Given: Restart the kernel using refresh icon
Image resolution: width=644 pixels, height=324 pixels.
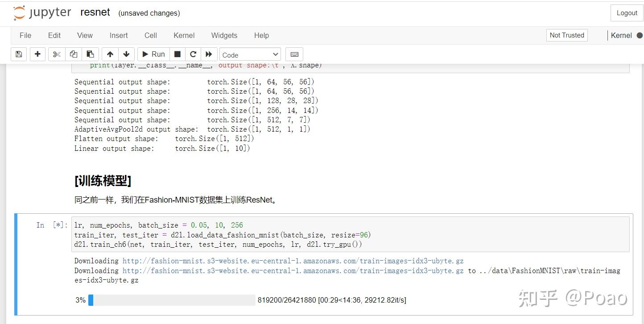Looking at the screenshot, I should [x=193, y=54].
